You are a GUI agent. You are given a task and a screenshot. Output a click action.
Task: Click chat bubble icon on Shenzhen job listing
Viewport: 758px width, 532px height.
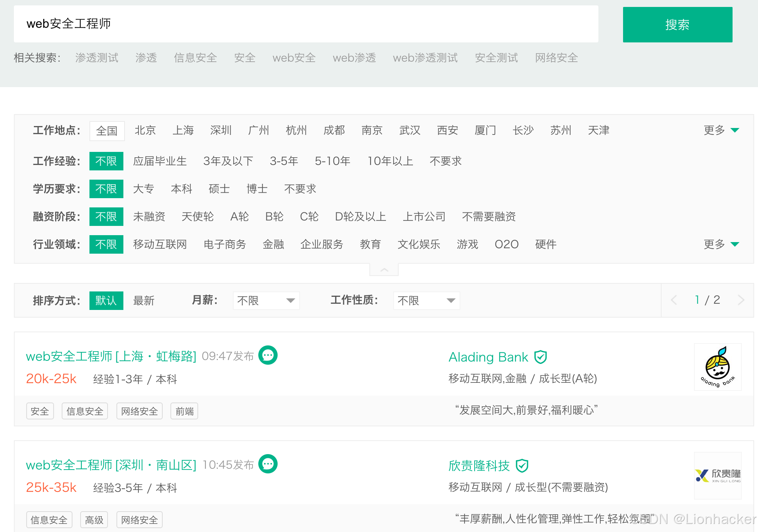pyautogui.click(x=268, y=464)
